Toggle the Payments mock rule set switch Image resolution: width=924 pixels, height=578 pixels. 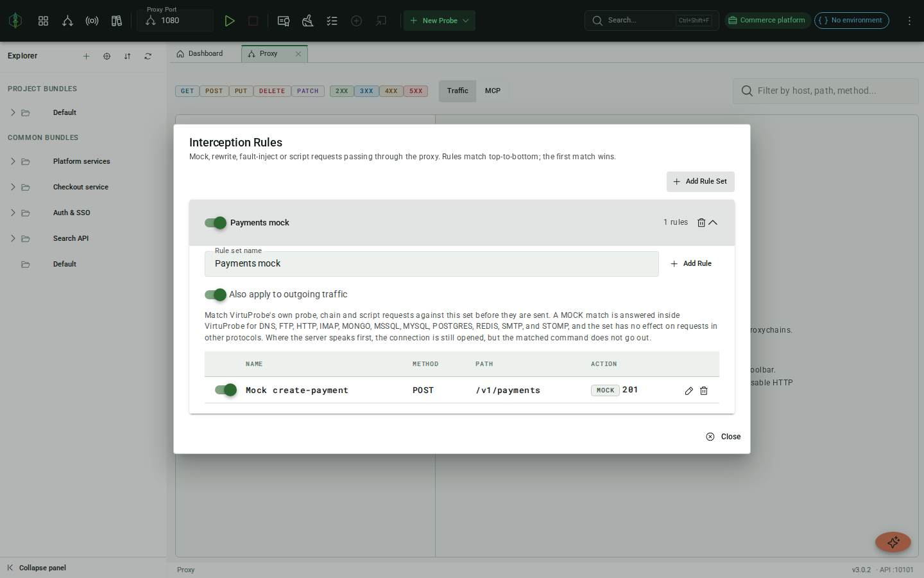tap(216, 223)
